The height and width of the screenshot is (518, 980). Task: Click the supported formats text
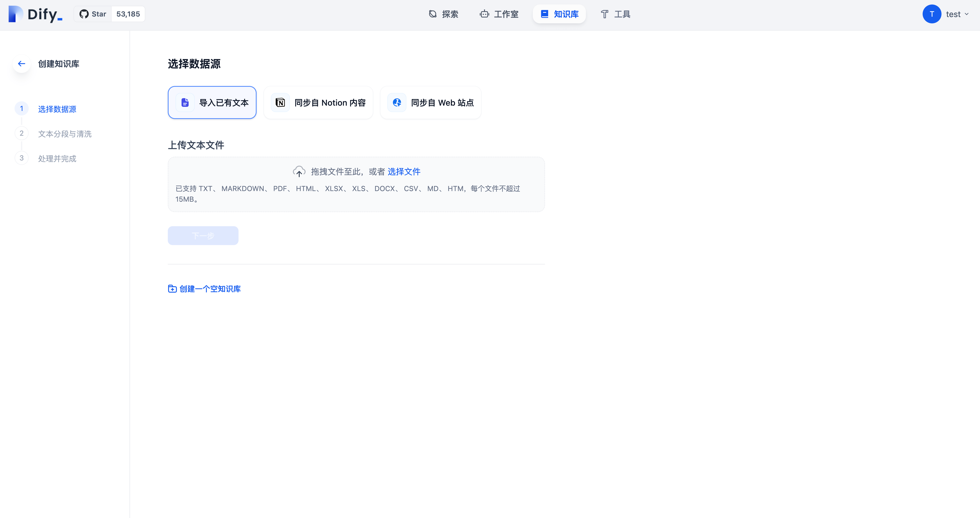tap(348, 194)
